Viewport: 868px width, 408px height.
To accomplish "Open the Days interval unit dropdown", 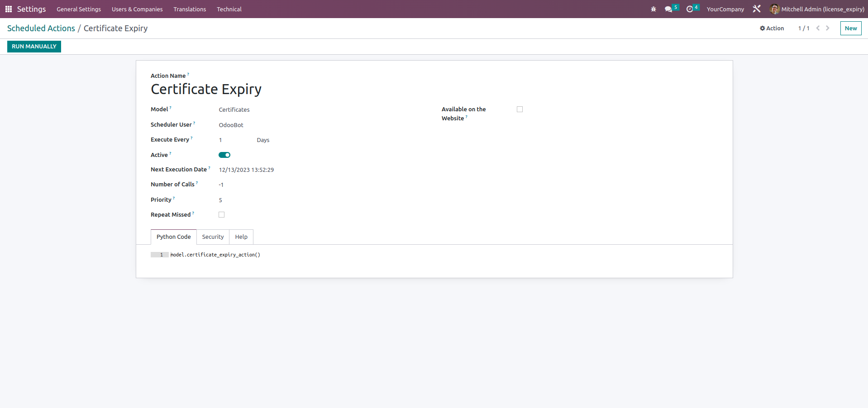I will pyautogui.click(x=263, y=140).
